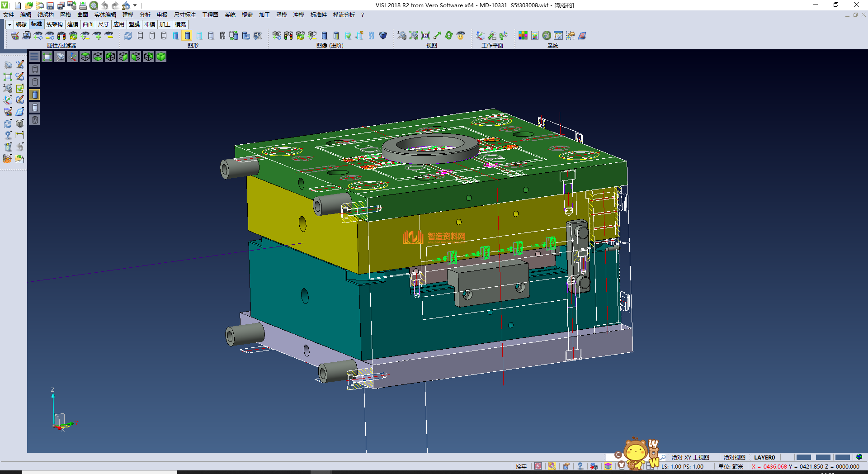Open the LAYER0 layer selector

(x=764, y=457)
